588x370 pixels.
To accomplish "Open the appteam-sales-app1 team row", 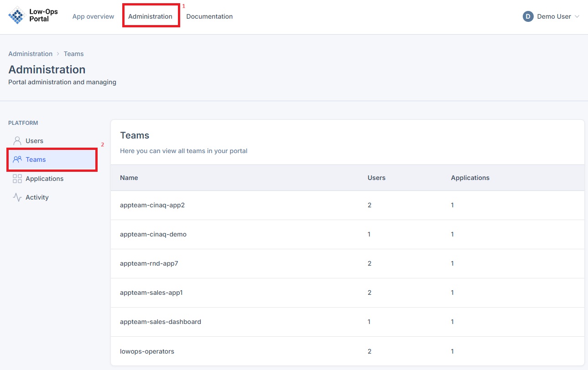I will click(347, 293).
